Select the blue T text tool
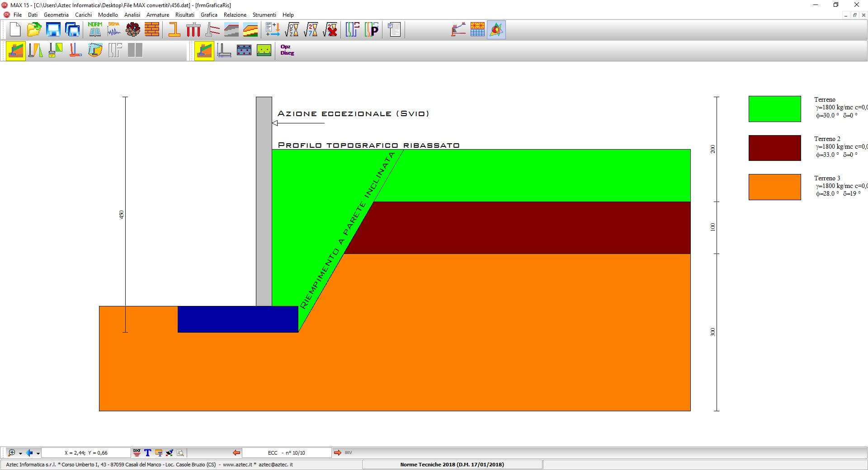Image resolution: width=868 pixels, height=470 pixels. point(147,452)
